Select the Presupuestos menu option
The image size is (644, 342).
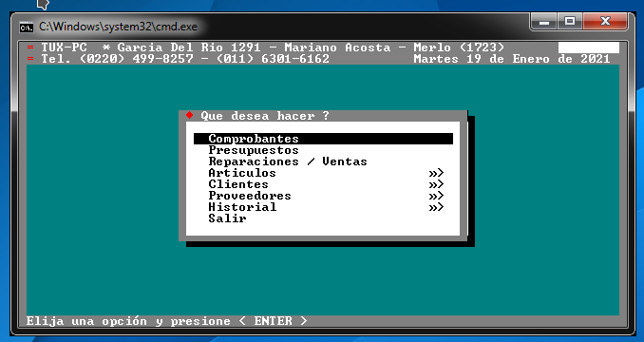[x=254, y=150]
